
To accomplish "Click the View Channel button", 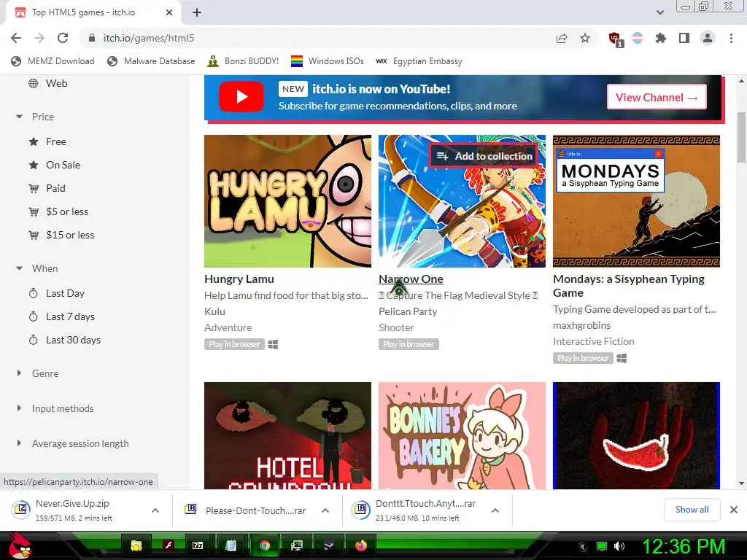I will coord(657,97).
